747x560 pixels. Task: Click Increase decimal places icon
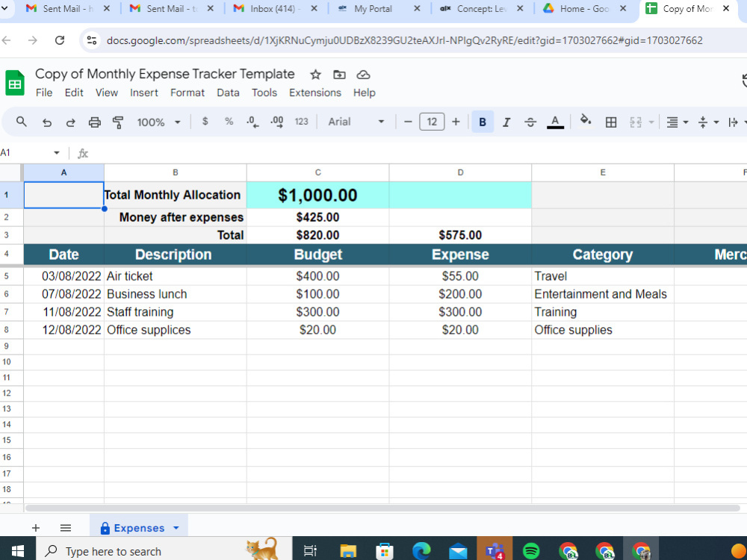277,122
